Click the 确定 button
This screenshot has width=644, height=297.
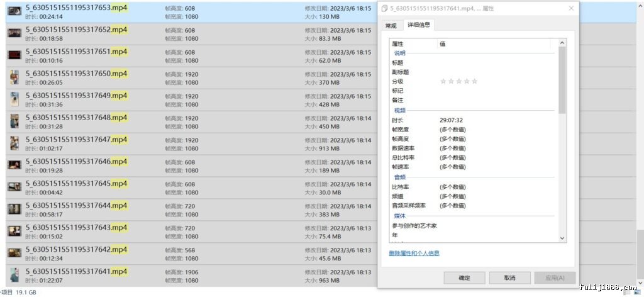(464, 277)
